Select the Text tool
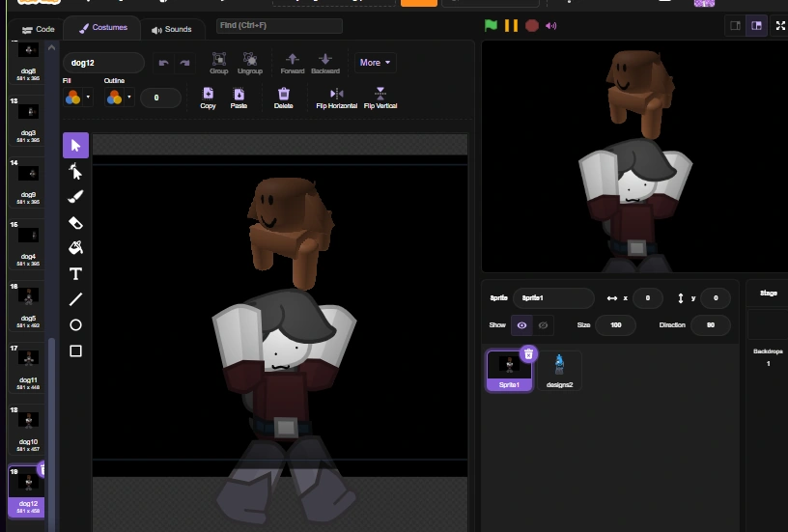This screenshot has width=788, height=532. (76, 274)
